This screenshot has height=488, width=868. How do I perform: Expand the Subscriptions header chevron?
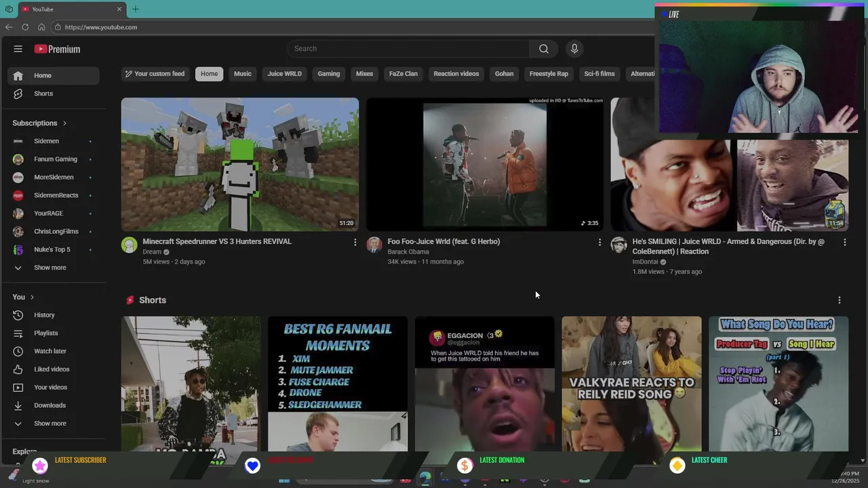64,123
